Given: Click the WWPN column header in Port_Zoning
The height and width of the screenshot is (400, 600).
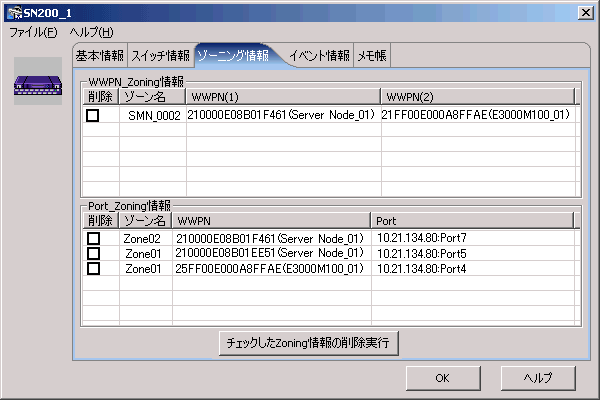Looking at the screenshot, I should coord(271,221).
